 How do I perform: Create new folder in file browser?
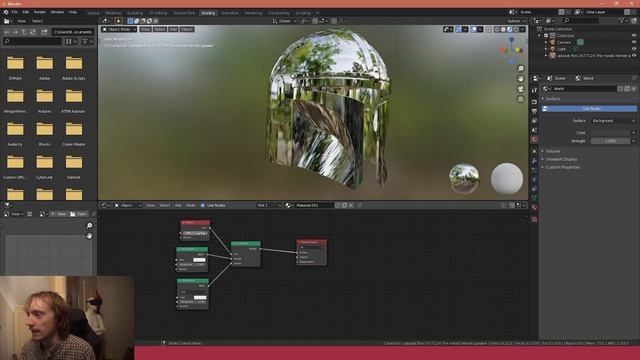tap(44, 32)
